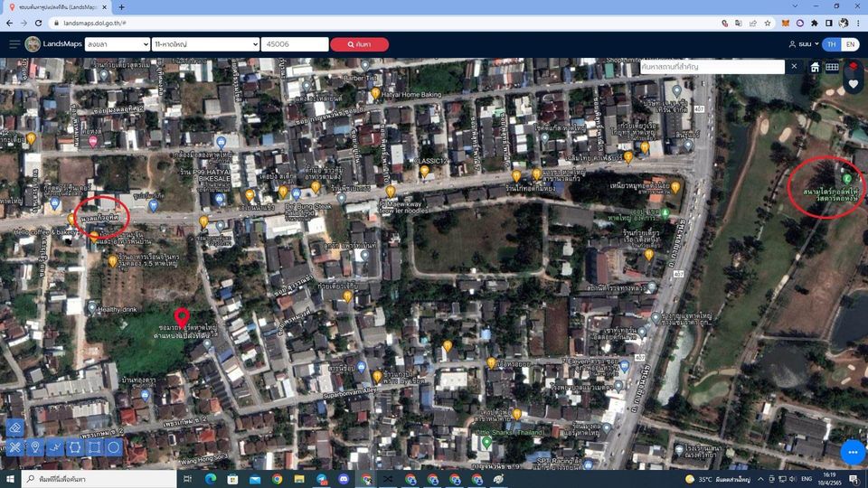
Task: Open the Windows Start menu
Action: point(10,479)
